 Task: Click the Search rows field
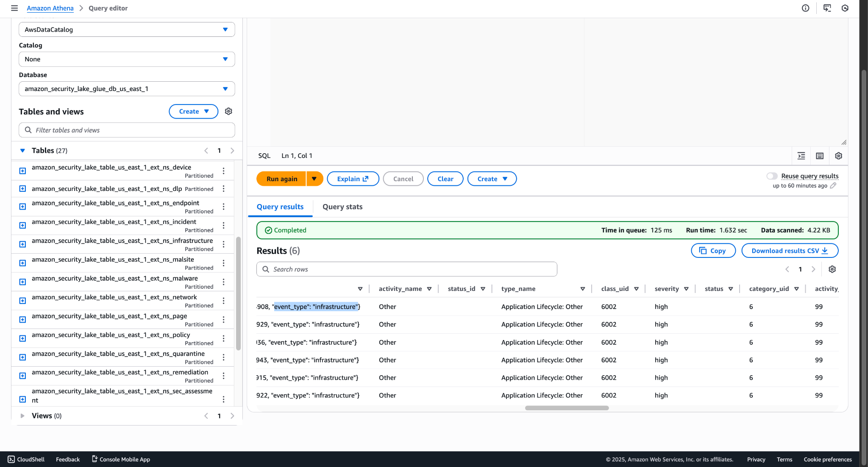click(x=406, y=269)
